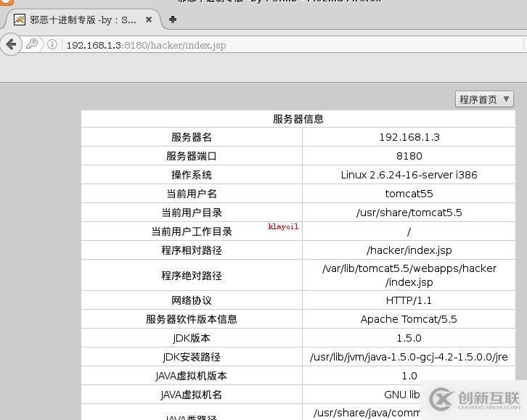Screen dimensions: 527x420
Task: Select Apache Tomcat/5.5 value
Action: 409,319
